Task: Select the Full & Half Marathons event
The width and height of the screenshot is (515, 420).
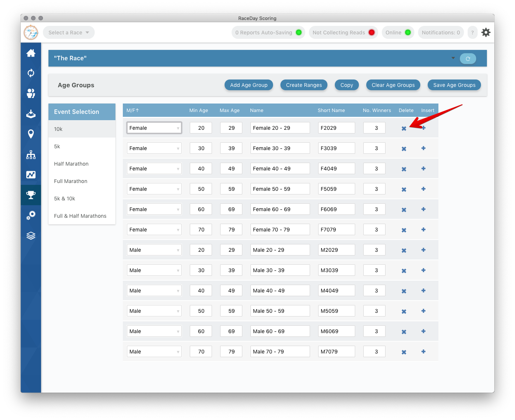Action: (82, 216)
